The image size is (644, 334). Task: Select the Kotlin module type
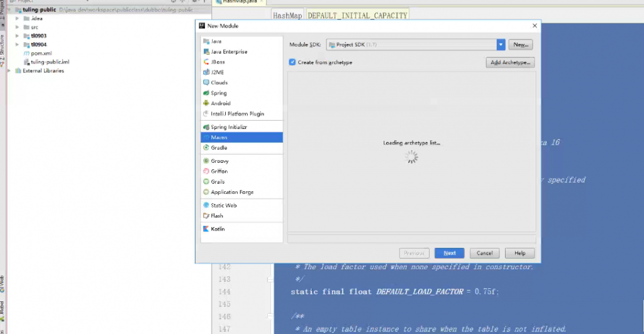tap(241, 229)
